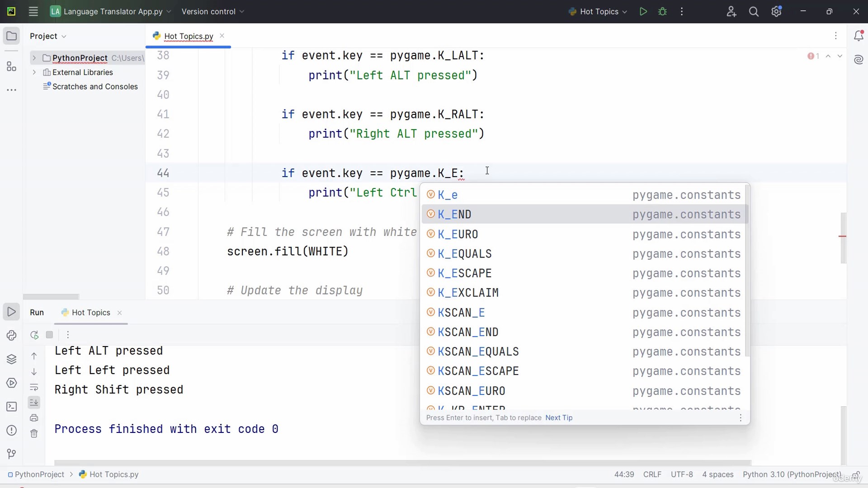Open IDE settings gear icon
The height and width of the screenshot is (488, 868).
point(777,12)
